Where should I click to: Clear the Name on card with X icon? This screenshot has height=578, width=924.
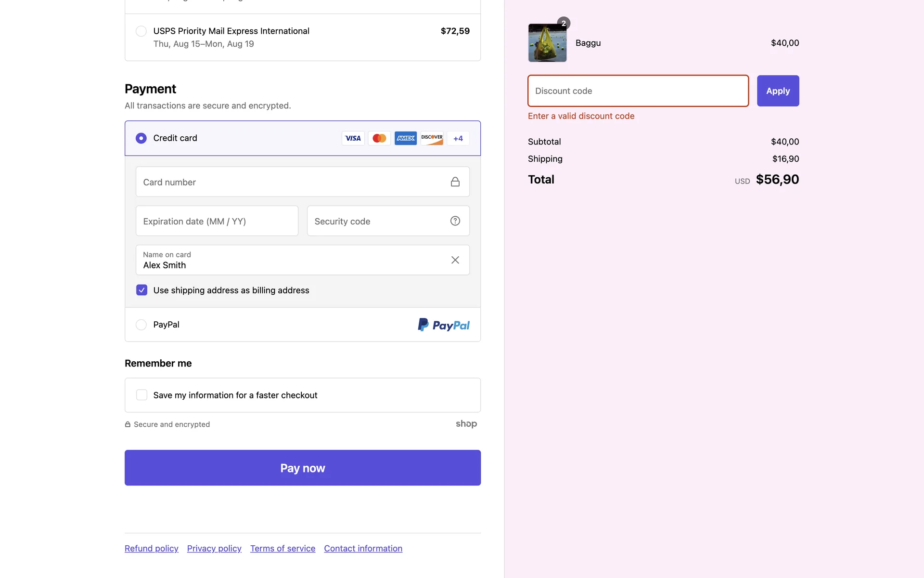(455, 260)
